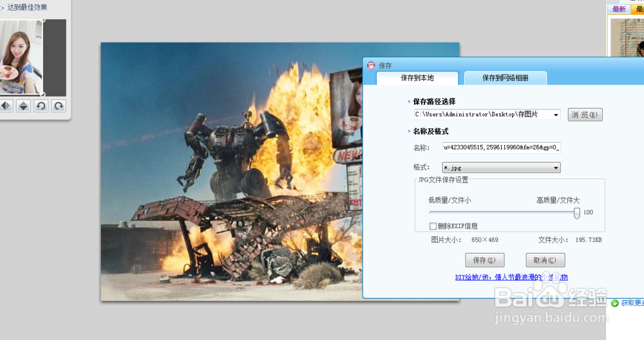Click in the 名称 file name field
Image resolution: width=644 pixels, height=340 pixels.
(x=501, y=147)
